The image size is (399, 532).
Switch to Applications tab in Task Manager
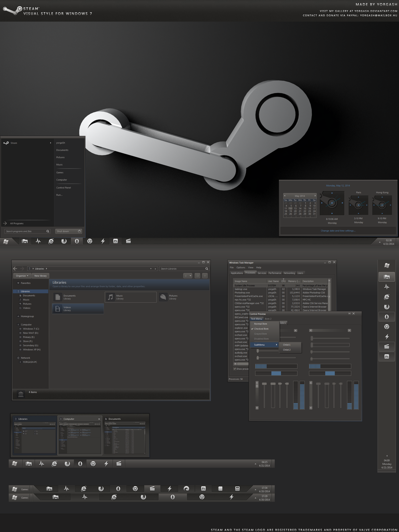tap(237, 273)
